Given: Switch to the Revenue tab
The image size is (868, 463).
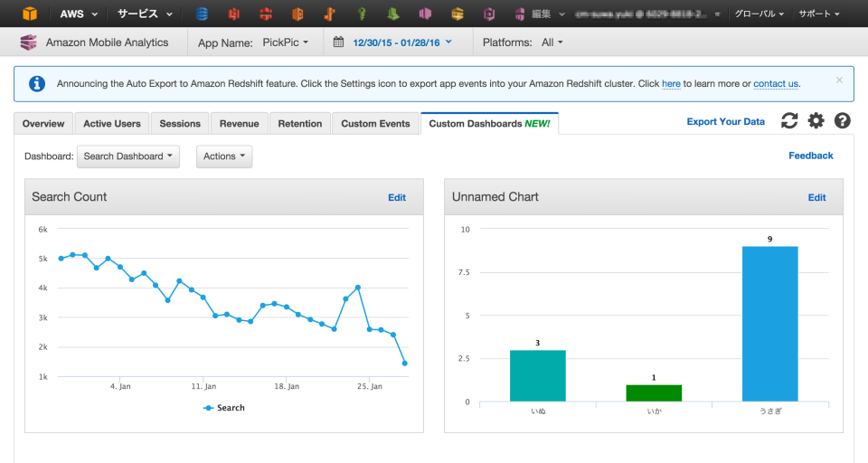Looking at the screenshot, I should click(x=239, y=124).
